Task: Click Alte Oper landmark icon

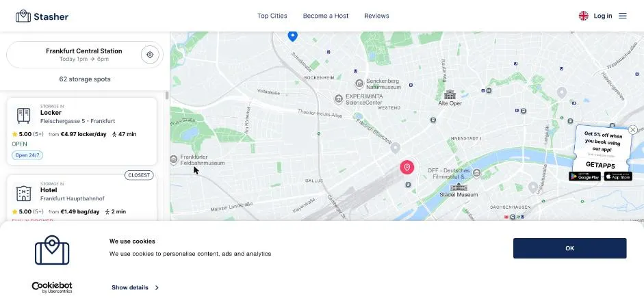Action: (x=450, y=94)
